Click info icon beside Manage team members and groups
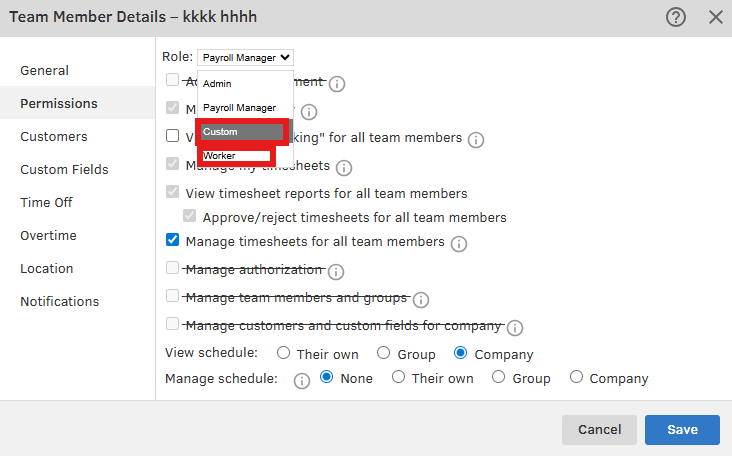Viewport: 732px width, 456px height. click(x=421, y=300)
